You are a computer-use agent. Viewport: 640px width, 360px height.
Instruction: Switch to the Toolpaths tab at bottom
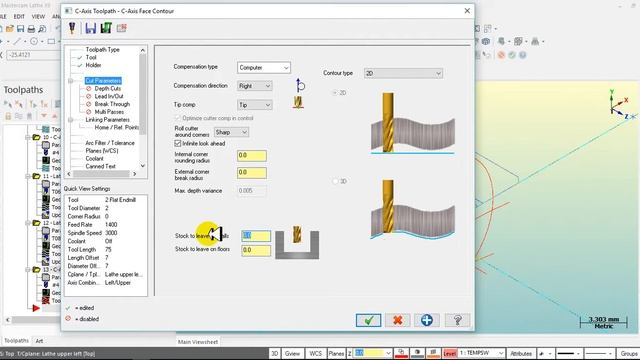click(16, 340)
